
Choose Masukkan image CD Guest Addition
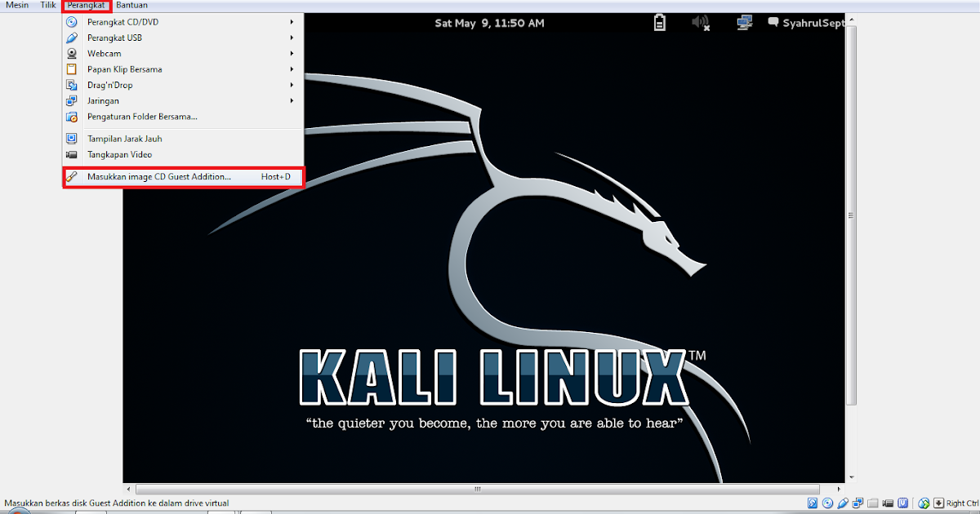[x=182, y=177]
